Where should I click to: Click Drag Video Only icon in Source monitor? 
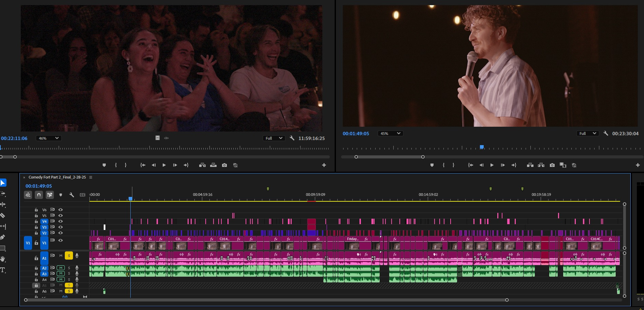[x=158, y=138]
